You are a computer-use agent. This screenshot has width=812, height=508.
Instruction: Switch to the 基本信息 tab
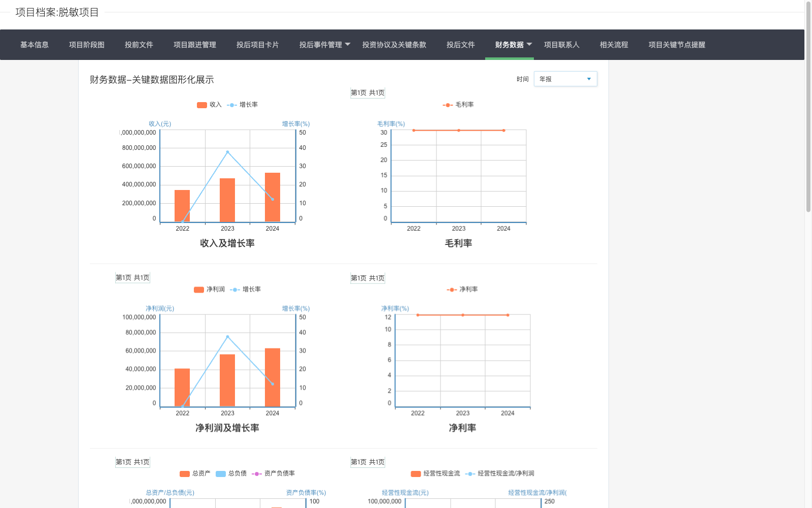(x=35, y=45)
